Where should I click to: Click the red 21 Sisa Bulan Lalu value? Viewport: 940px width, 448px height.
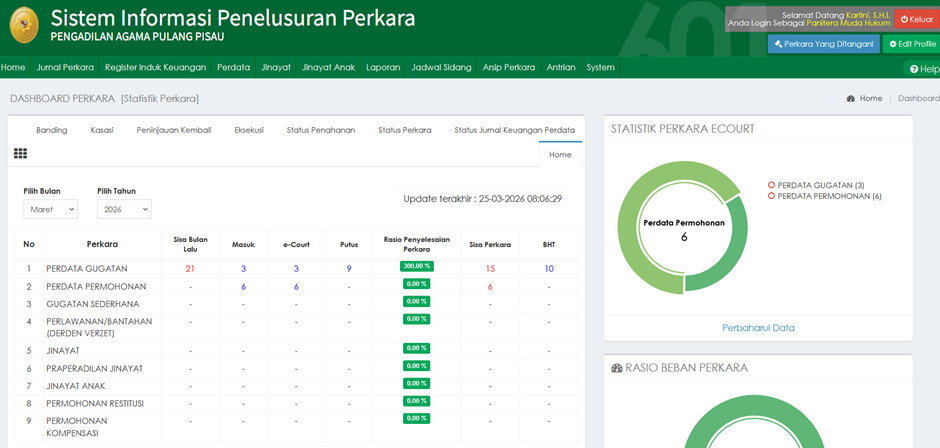click(190, 269)
